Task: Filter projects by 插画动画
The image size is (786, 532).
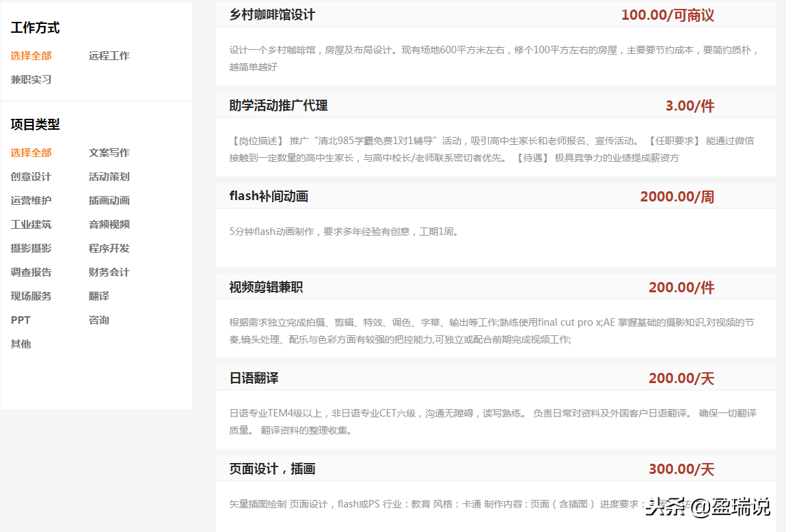Action: click(x=109, y=200)
